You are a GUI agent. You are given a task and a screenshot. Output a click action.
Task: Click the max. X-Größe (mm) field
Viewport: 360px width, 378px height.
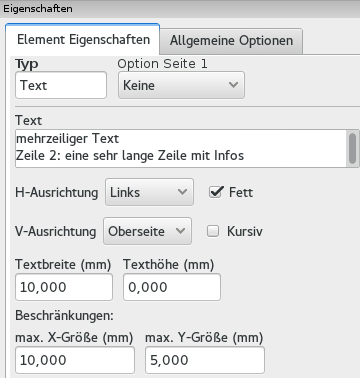[x=75, y=360]
